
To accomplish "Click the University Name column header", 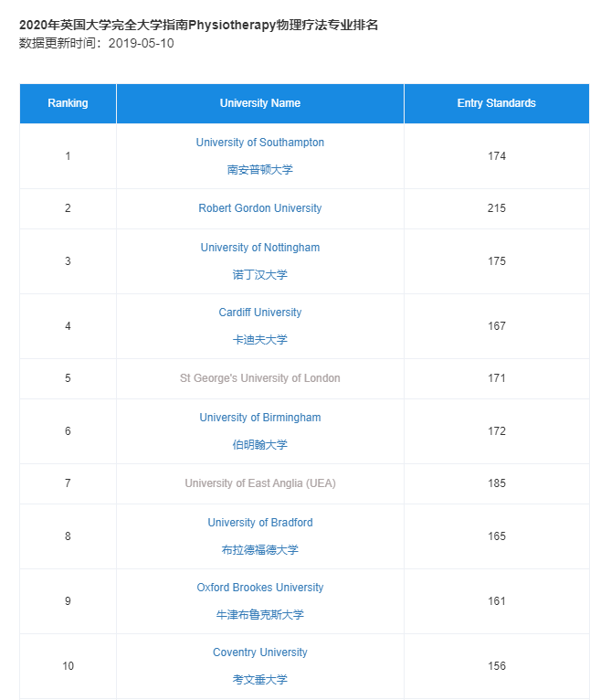I will (260, 103).
